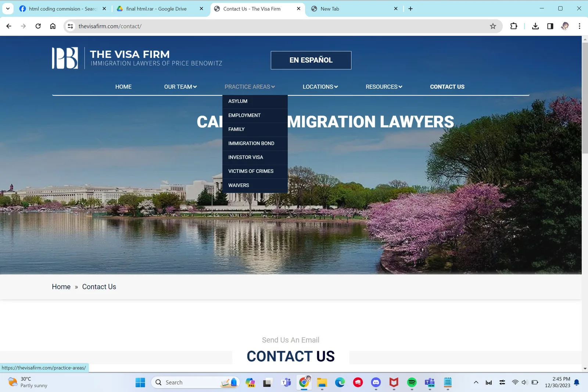Open McAfee in taskbar
Image resolution: width=588 pixels, height=392 pixels.
tap(394, 382)
